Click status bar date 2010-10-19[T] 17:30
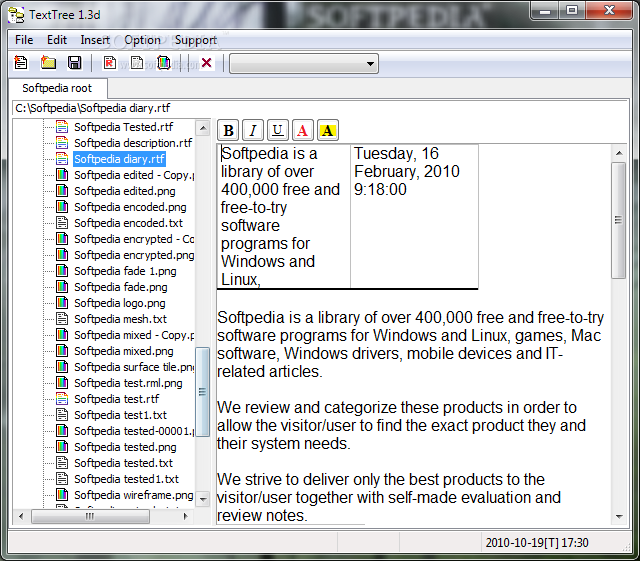The image size is (640, 561). (x=537, y=543)
